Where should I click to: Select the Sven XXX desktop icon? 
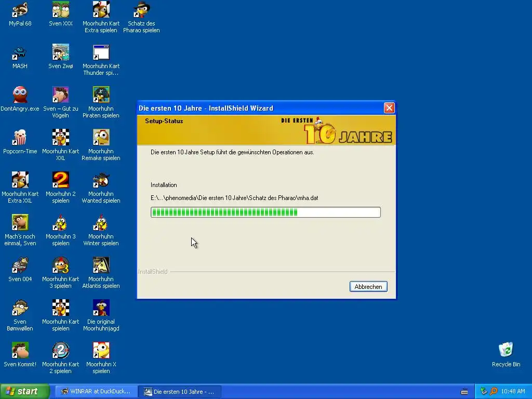point(61,14)
